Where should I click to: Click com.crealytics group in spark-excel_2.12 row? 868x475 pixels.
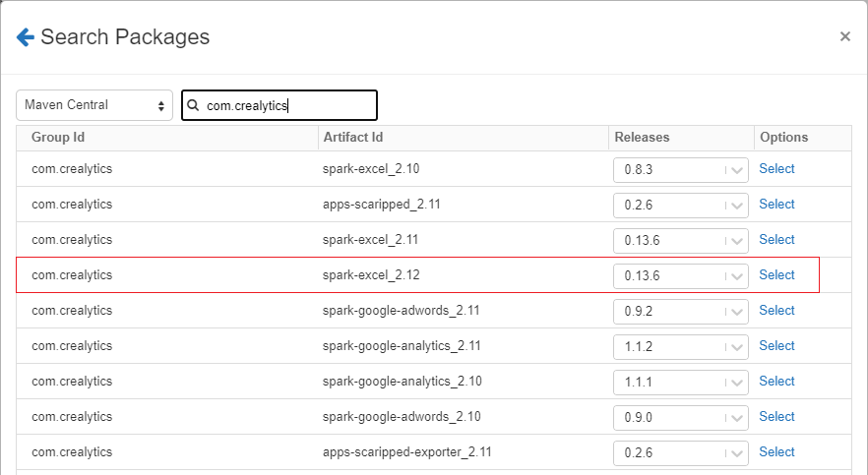(72, 274)
